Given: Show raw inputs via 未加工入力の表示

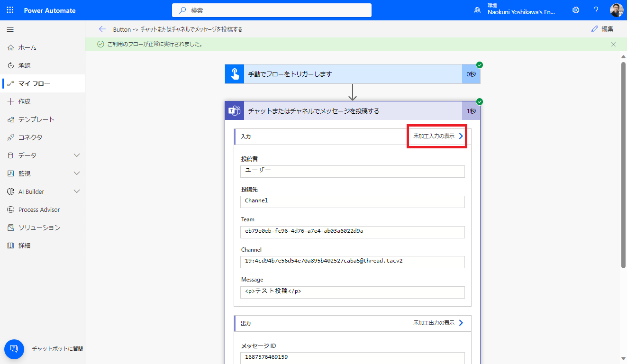Looking at the screenshot, I should (436, 136).
